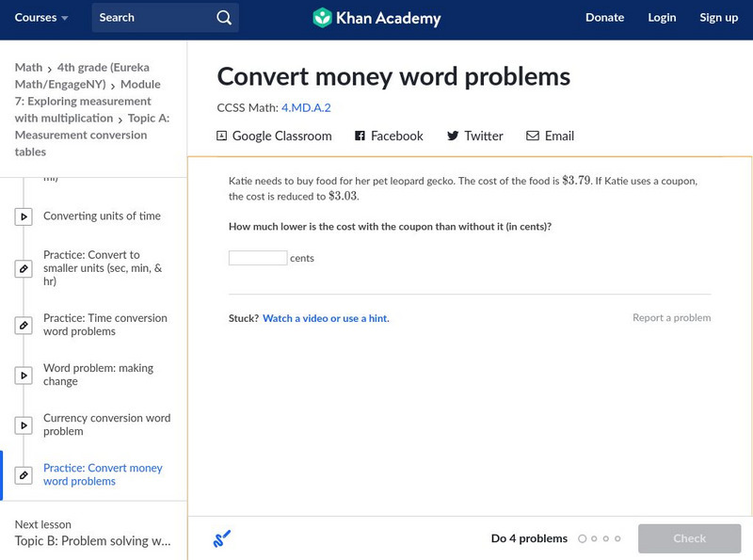Click the Twitter bird icon
Viewport: 753px width, 560px height.
pyautogui.click(x=453, y=136)
